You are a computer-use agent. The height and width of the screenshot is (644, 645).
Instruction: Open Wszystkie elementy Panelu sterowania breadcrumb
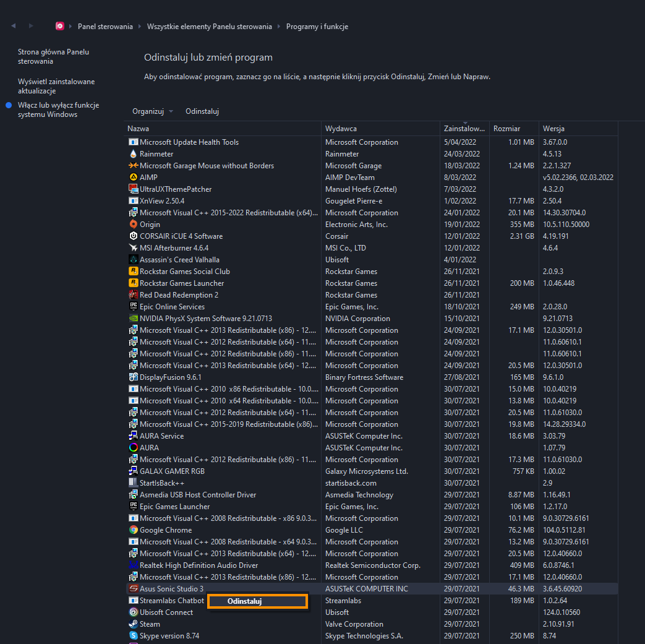pyautogui.click(x=210, y=27)
